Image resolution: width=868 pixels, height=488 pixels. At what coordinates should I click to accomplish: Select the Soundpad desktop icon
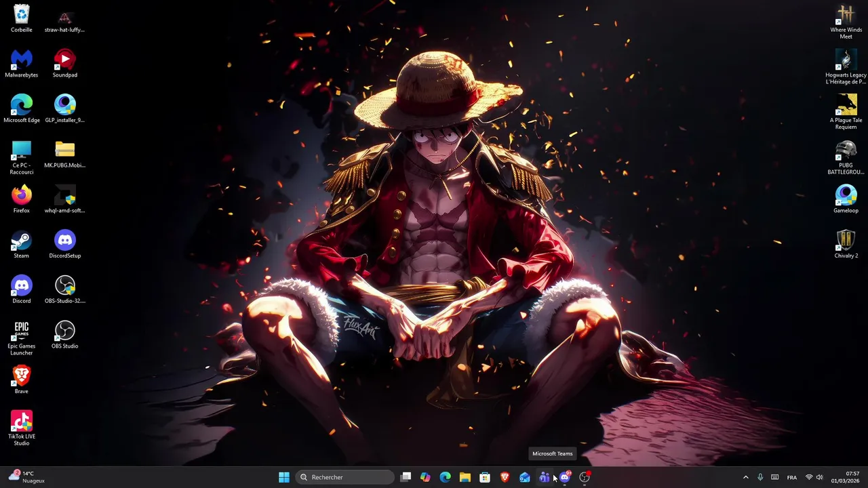(64, 64)
